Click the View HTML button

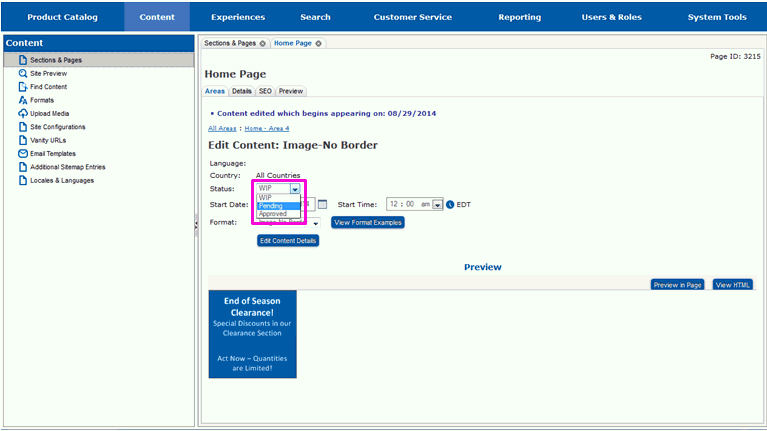(732, 285)
